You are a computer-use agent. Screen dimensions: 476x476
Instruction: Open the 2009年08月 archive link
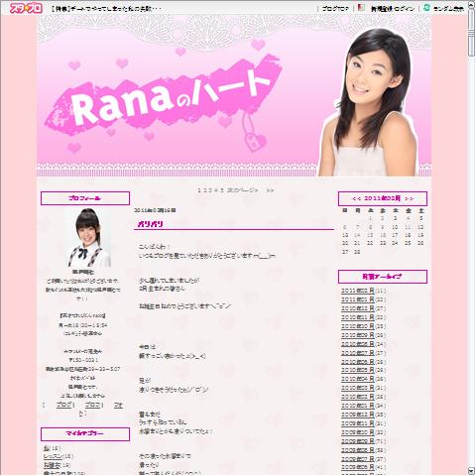(358, 450)
